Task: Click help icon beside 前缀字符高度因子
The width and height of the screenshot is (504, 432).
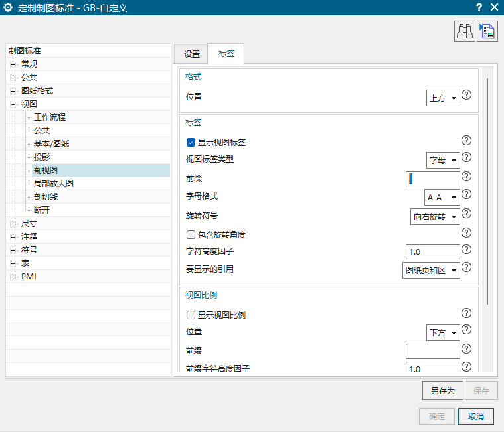Action: click(466, 367)
